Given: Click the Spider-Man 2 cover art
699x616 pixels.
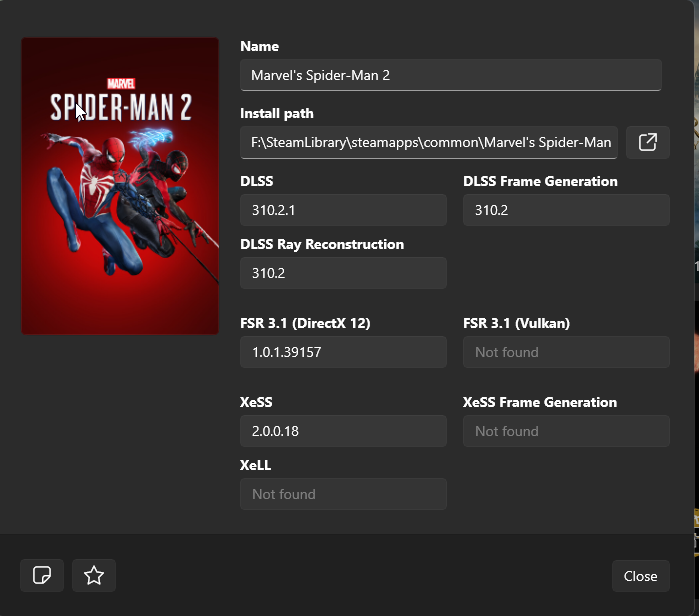Looking at the screenshot, I should coord(120,186).
